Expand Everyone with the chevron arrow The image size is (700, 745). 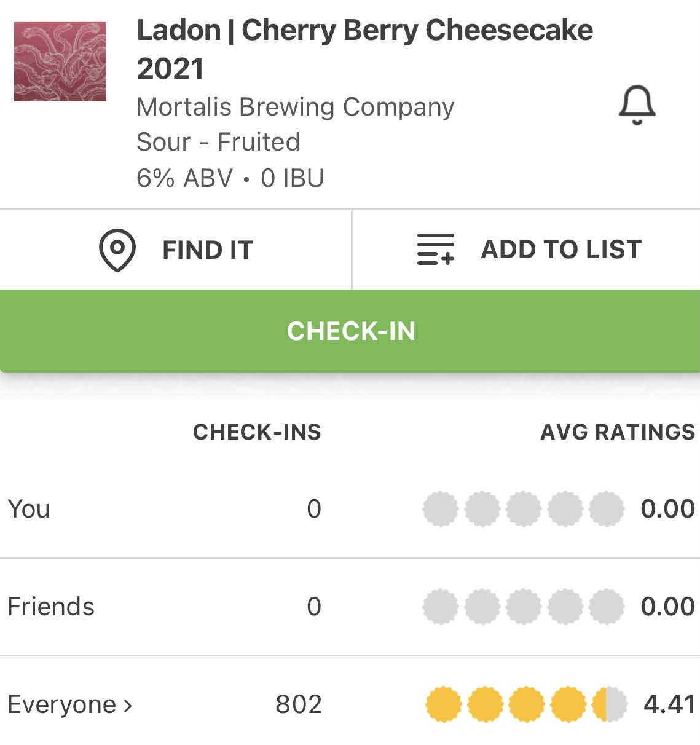point(128,705)
